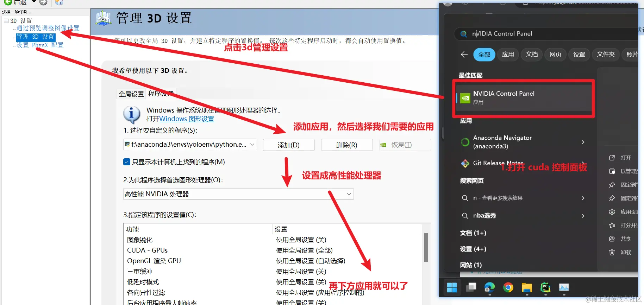The height and width of the screenshot is (305, 644).
Task: Open Google Chrome from taskbar
Action: 508,287
